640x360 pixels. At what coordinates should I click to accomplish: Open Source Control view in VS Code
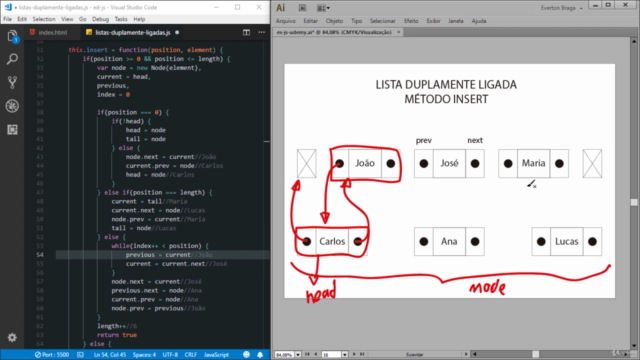point(12,82)
